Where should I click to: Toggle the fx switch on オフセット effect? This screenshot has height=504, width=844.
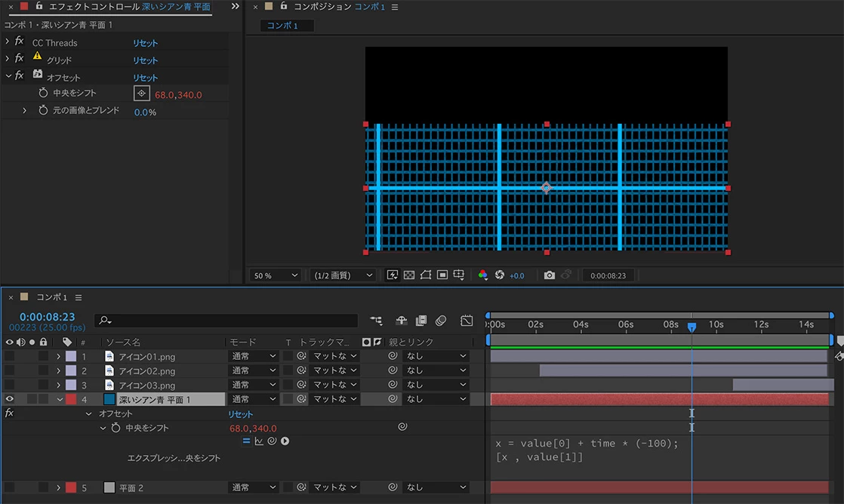click(x=20, y=76)
